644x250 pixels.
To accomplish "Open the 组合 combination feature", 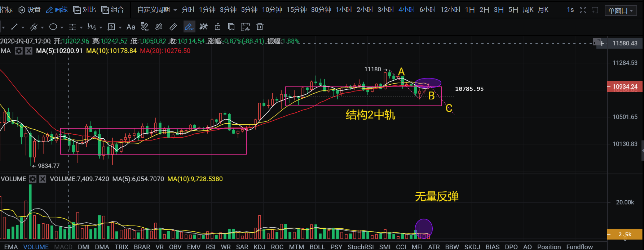I will pos(113,10).
